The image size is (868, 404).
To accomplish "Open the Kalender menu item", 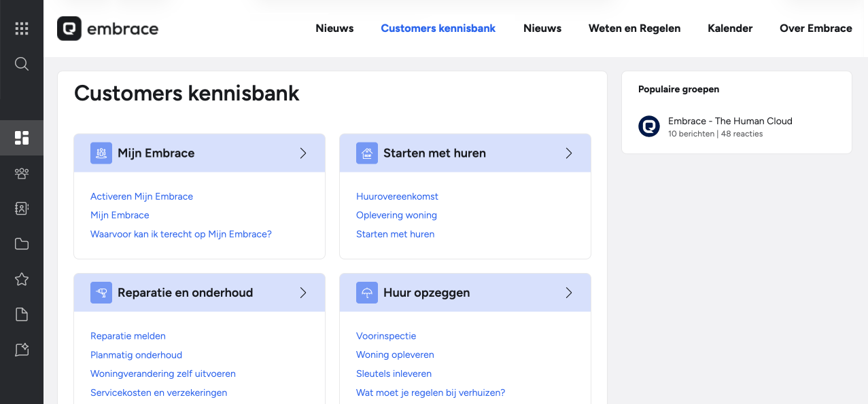I will pyautogui.click(x=730, y=29).
